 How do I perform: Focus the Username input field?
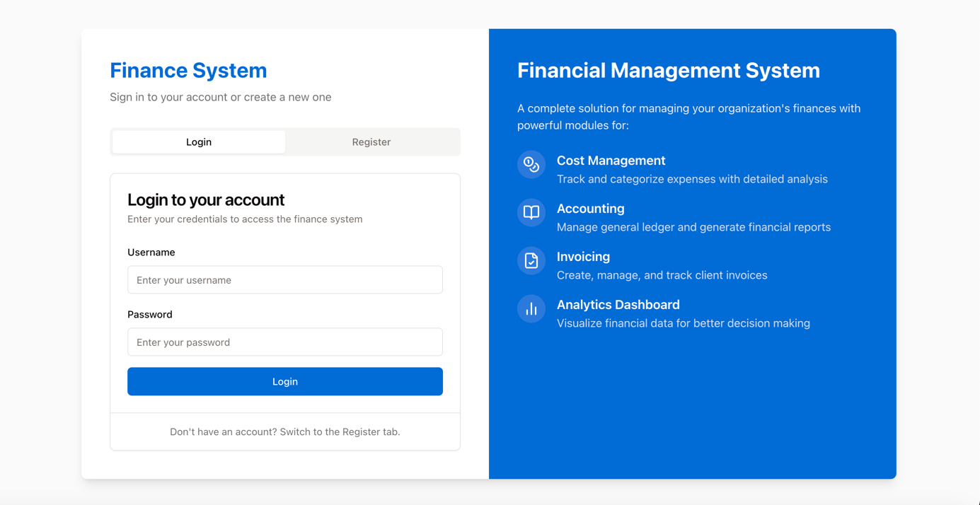pyautogui.click(x=285, y=280)
